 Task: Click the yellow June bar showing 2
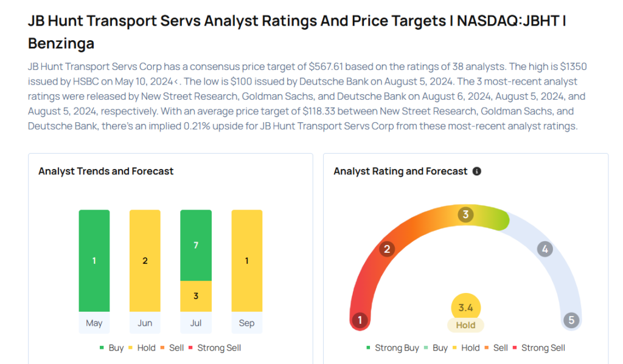(145, 261)
